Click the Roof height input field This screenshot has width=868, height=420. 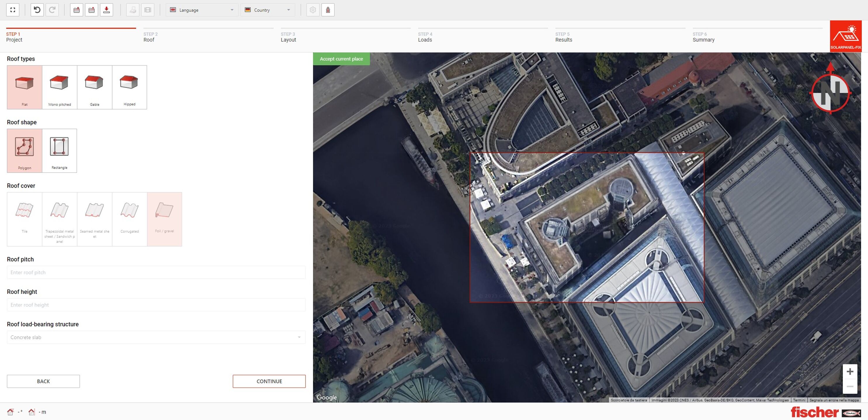(156, 305)
